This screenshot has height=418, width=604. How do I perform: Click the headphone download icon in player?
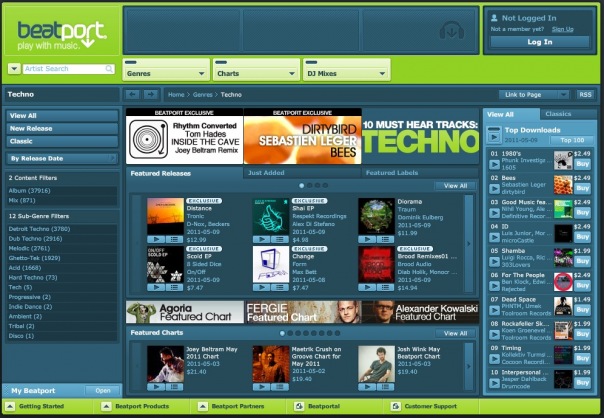(x=451, y=30)
